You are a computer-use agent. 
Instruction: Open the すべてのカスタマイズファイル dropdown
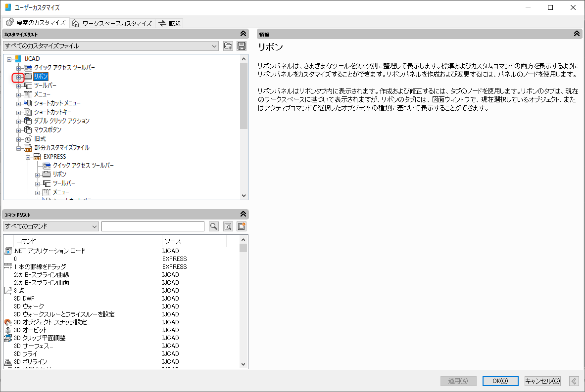tap(214, 46)
